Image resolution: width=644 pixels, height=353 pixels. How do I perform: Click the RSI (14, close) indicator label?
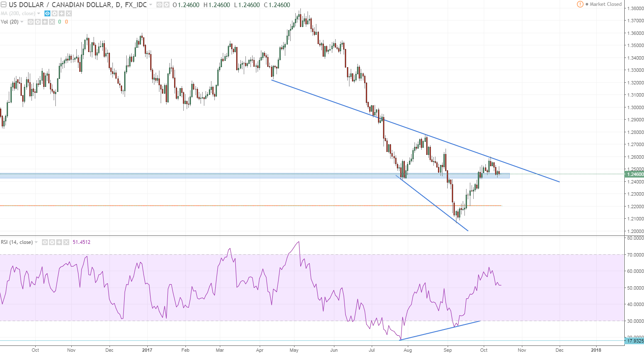pos(17,242)
